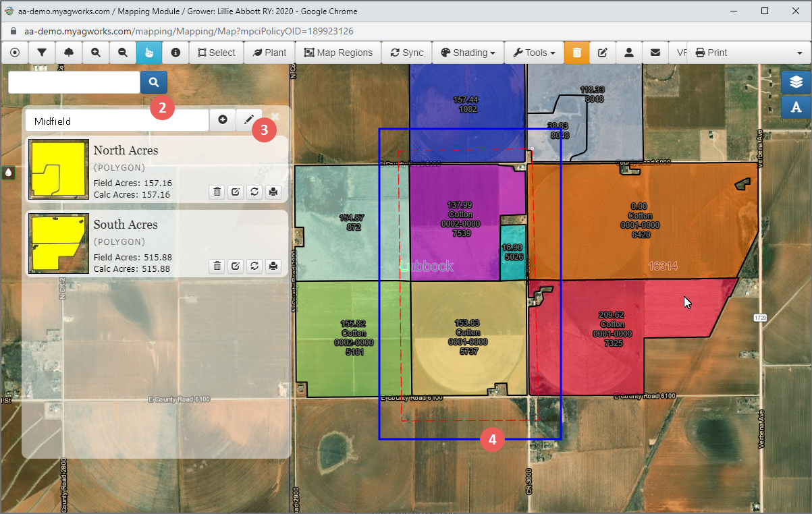Focus the map search input field
The width and height of the screenshot is (812, 514).
click(74, 82)
